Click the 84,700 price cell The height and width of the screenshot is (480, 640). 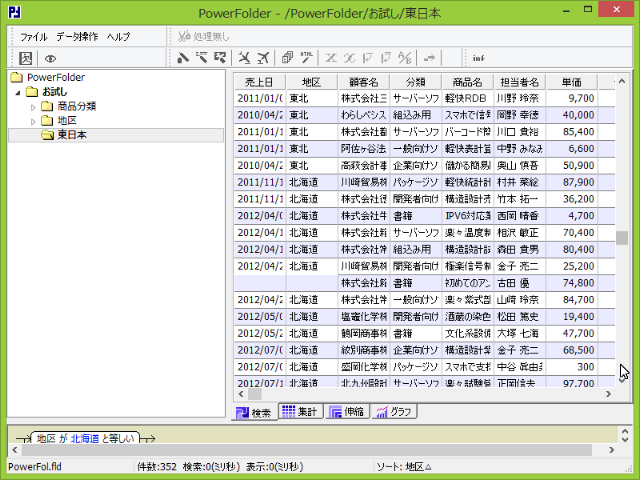point(571,300)
